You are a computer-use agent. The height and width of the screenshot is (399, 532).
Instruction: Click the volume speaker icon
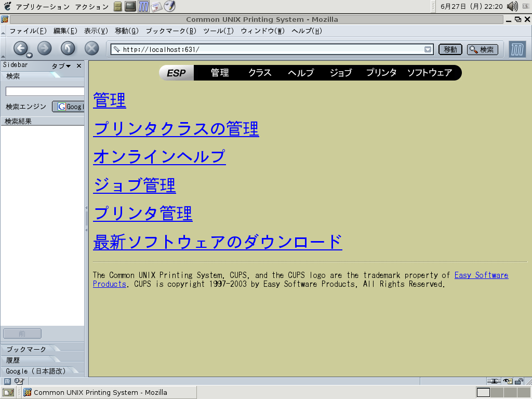[512, 6]
